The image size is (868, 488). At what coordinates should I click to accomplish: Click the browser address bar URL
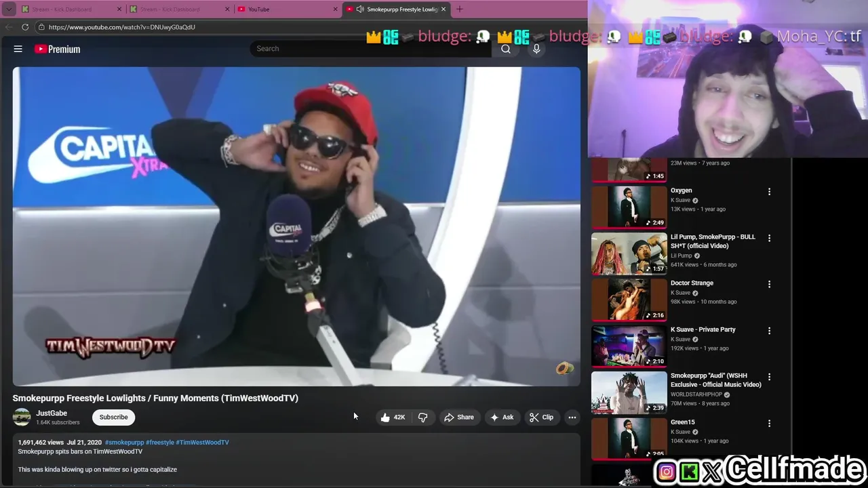coord(122,27)
